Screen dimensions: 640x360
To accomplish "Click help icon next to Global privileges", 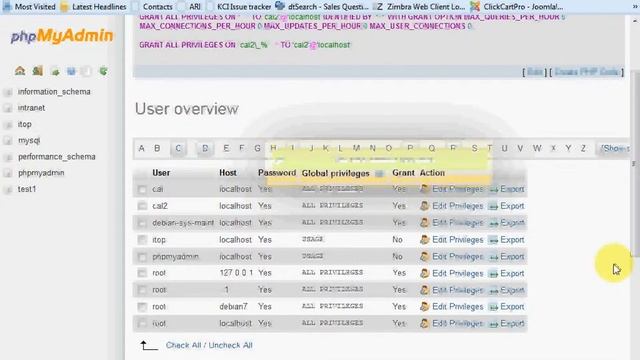I will point(379,173).
